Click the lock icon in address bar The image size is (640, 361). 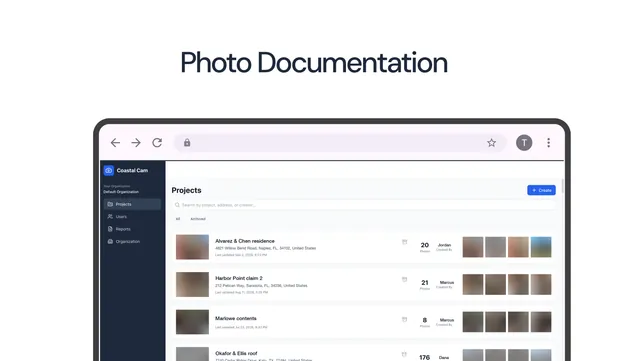187,143
